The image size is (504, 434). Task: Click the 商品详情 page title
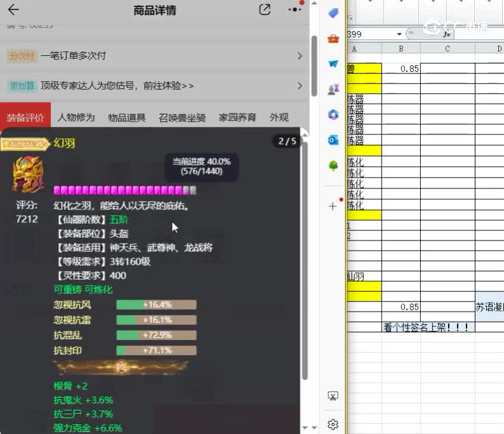point(155,10)
